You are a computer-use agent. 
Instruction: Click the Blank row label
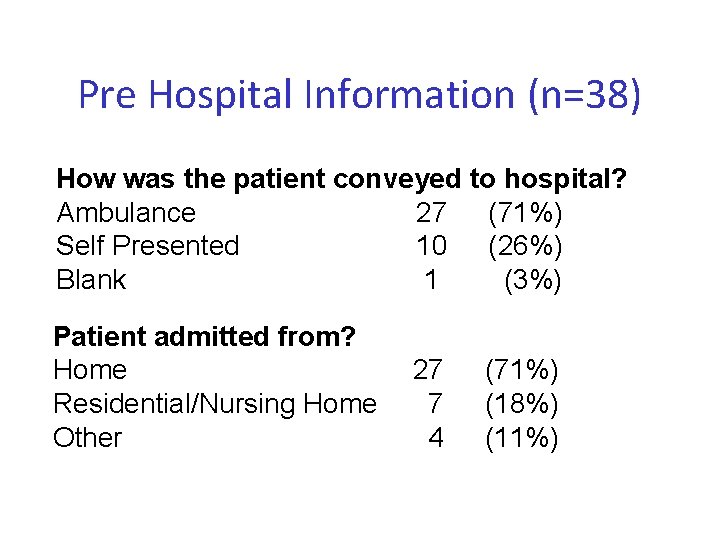[91, 280]
